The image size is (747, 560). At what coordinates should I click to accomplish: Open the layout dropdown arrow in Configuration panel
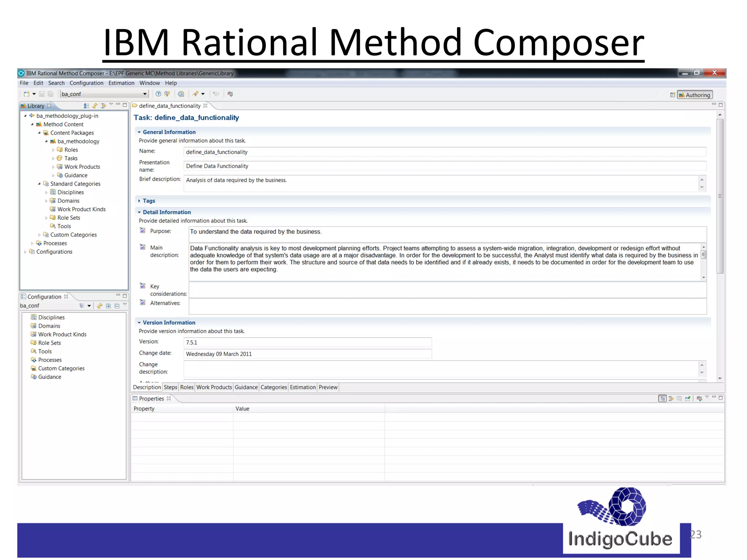click(x=89, y=306)
